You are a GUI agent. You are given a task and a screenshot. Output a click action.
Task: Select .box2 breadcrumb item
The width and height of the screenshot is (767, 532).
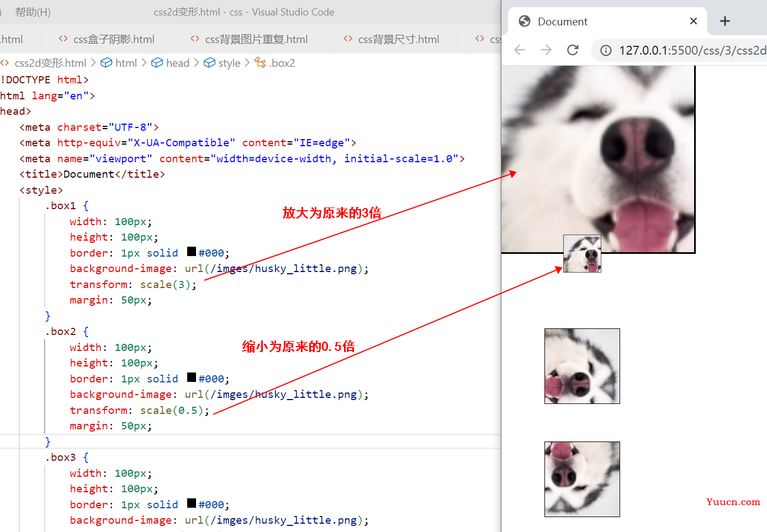coord(282,63)
